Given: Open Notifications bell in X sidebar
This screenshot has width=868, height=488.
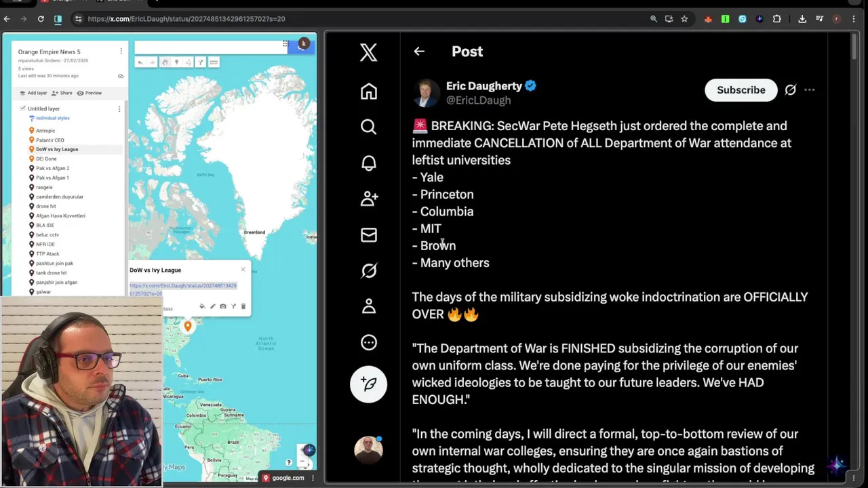Looking at the screenshot, I should pos(368,163).
